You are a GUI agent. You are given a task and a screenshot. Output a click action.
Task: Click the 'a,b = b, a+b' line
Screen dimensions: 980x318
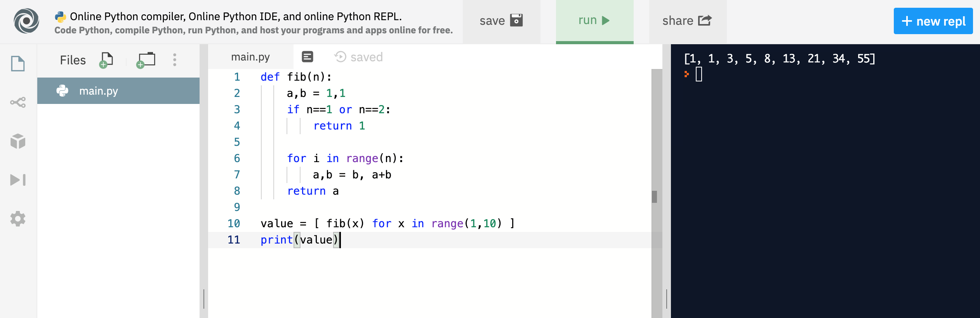(x=352, y=175)
